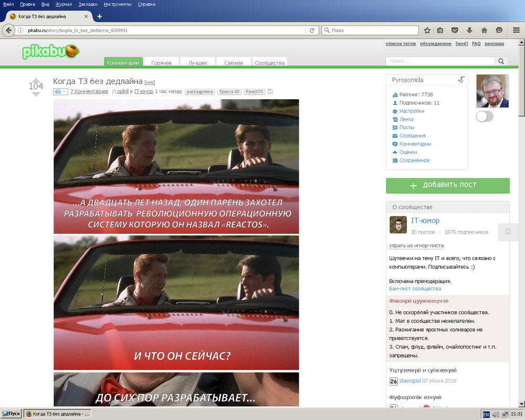This screenshot has width=525, height=420.
Task: Click the Pikabu logo
Action: tap(50, 51)
